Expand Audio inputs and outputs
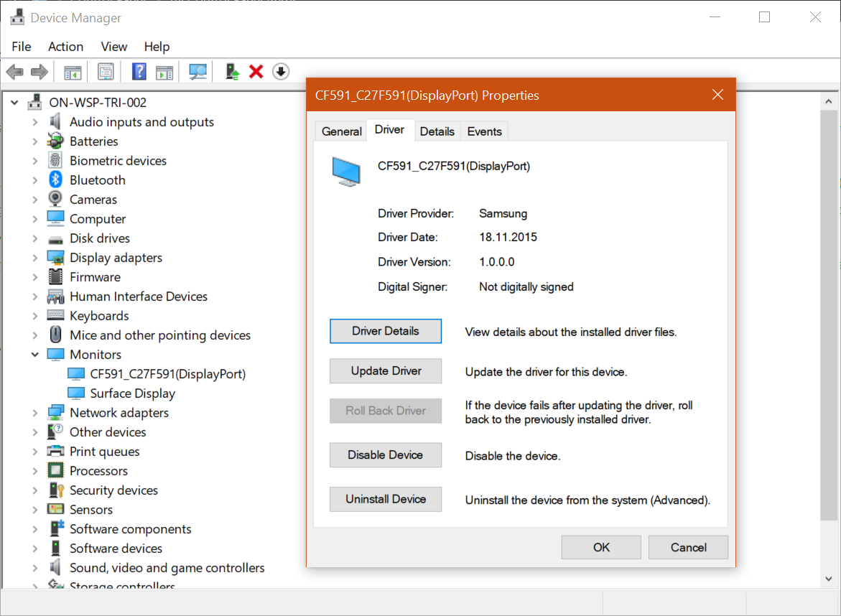841x616 pixels. point(35,122)
